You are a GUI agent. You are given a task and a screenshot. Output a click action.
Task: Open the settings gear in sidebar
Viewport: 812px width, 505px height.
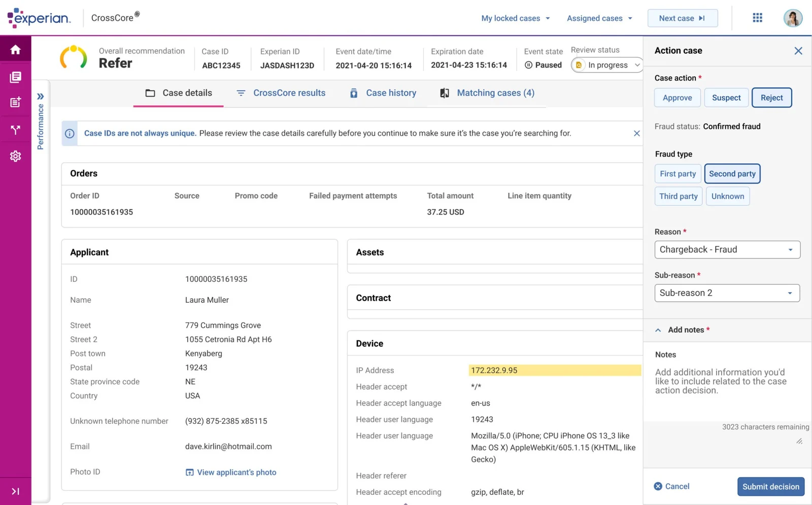coord(15,156)
